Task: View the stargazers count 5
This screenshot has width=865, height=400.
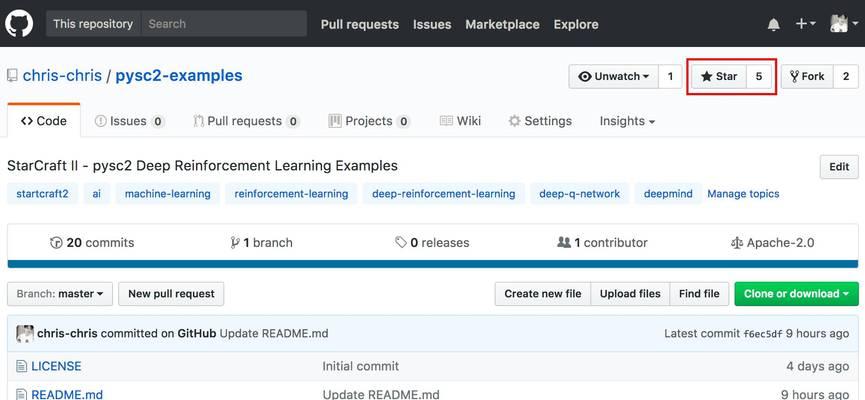Action: 759,77
